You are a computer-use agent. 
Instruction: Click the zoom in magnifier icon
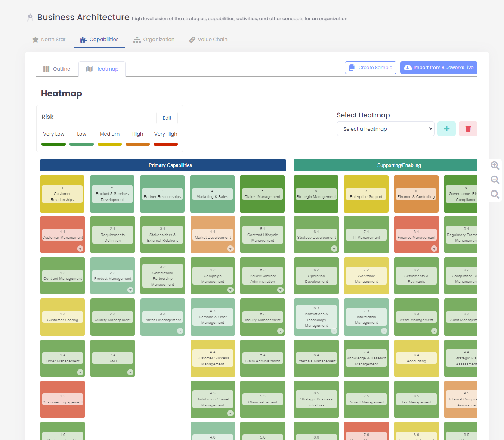tap(495, 165)
